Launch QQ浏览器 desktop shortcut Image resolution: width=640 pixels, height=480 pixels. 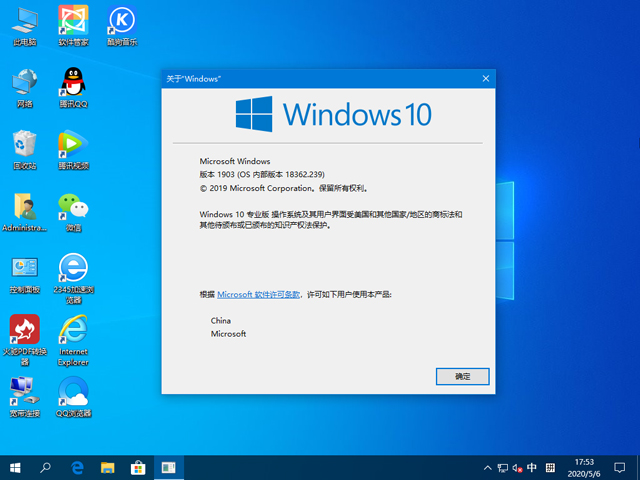click(x=73, y=398)
